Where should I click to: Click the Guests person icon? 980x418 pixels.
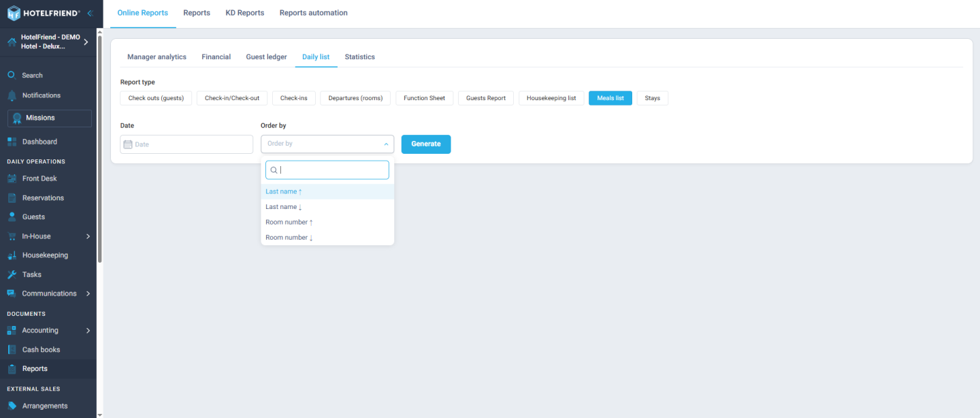12,216
